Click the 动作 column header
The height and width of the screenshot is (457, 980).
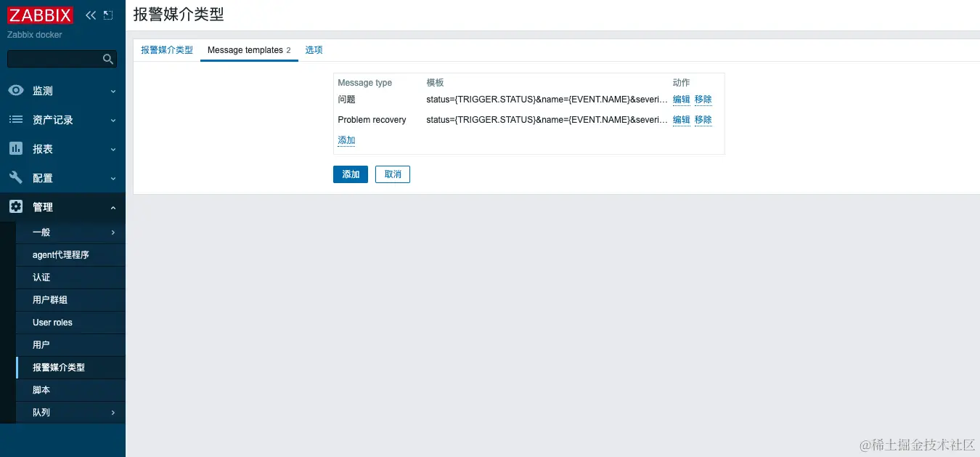[x=682, y=83]
